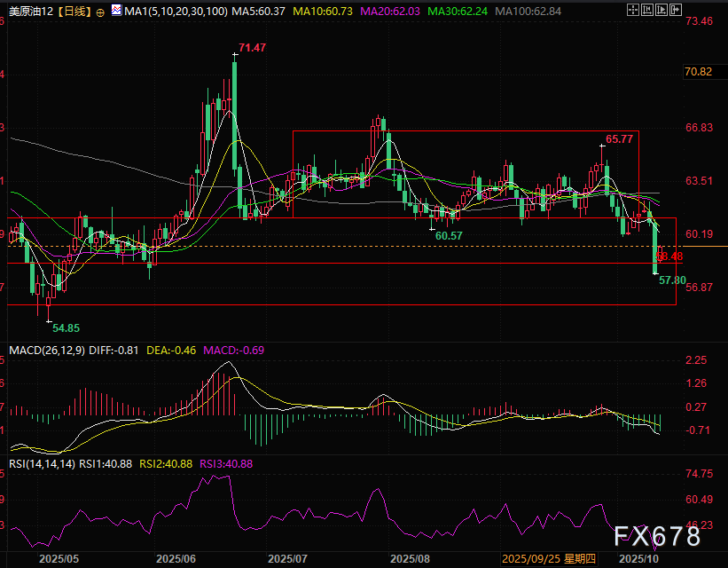
Task: Select the gray MA100:62.84 label
Action: click(x=528, y=12)
